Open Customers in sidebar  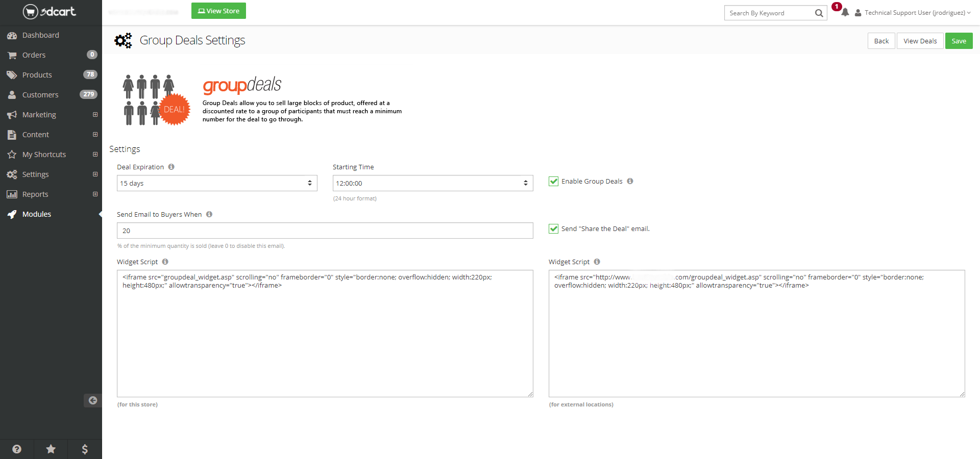[40, 95]
